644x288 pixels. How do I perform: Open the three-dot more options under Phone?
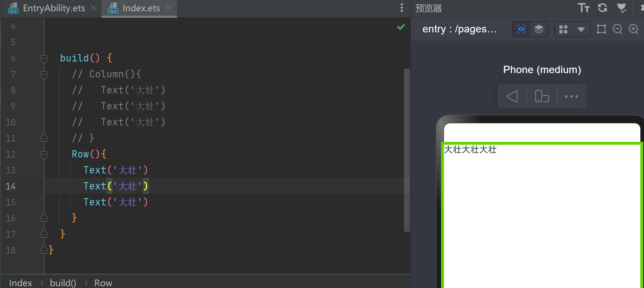572,96
